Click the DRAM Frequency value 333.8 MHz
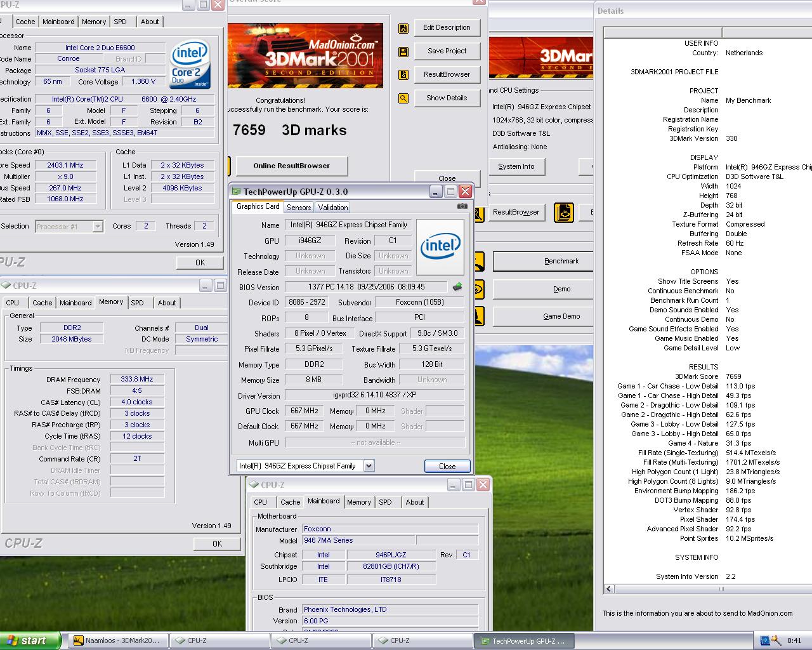 (x=137, y=380)
